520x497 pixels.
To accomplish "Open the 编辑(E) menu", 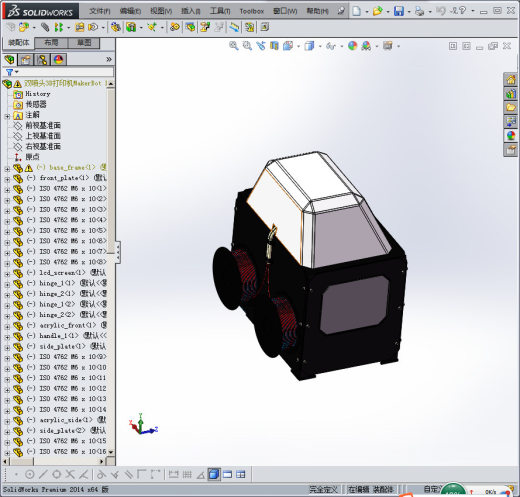I will coord(130,11).
